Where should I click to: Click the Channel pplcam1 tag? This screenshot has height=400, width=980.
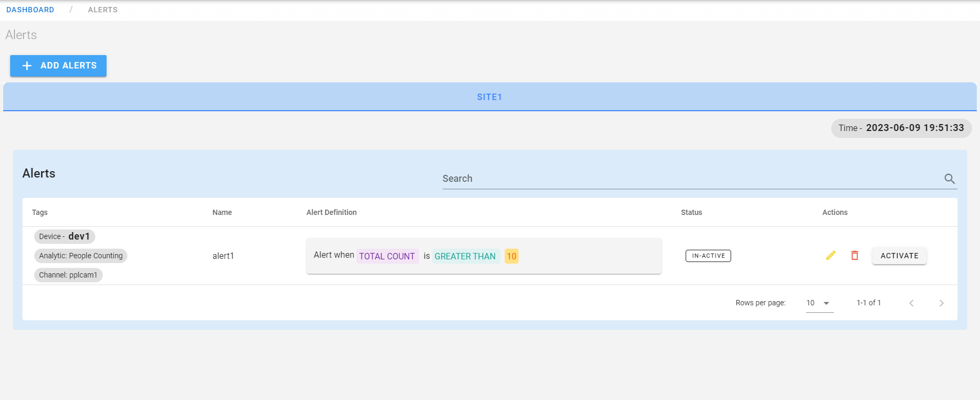69,275
